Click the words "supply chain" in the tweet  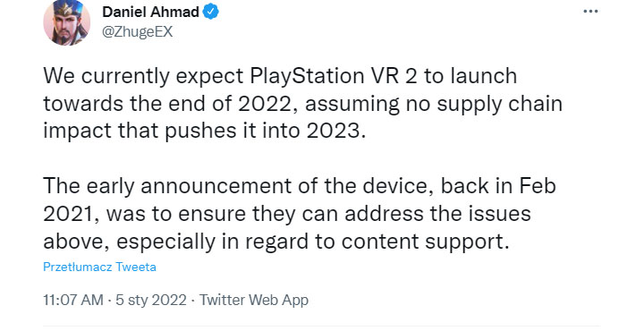click(500, 104)
